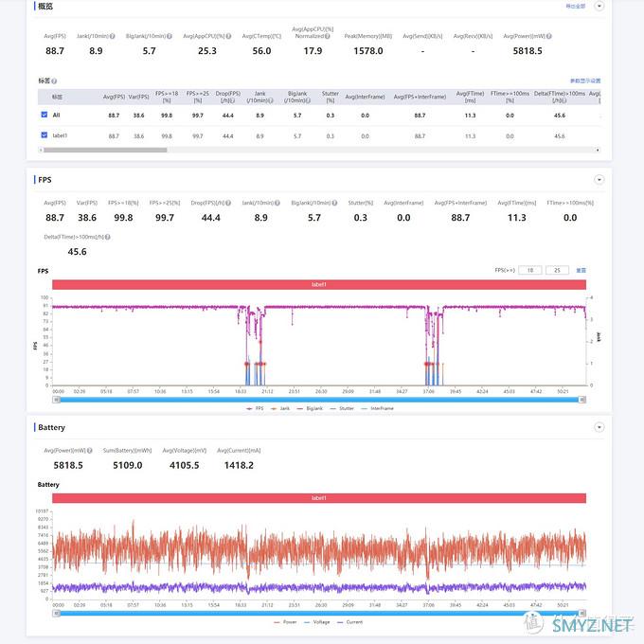Collapse the Battery section
The height and width of the screenshot is (644, 644).
(x=599, y=427)
